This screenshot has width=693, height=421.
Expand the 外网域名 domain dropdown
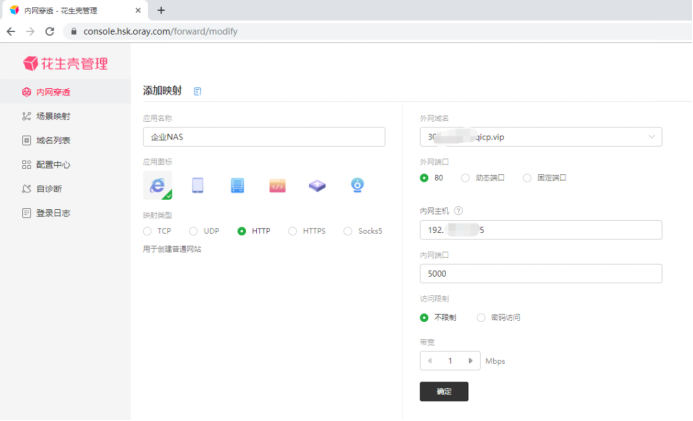point(653,137)
